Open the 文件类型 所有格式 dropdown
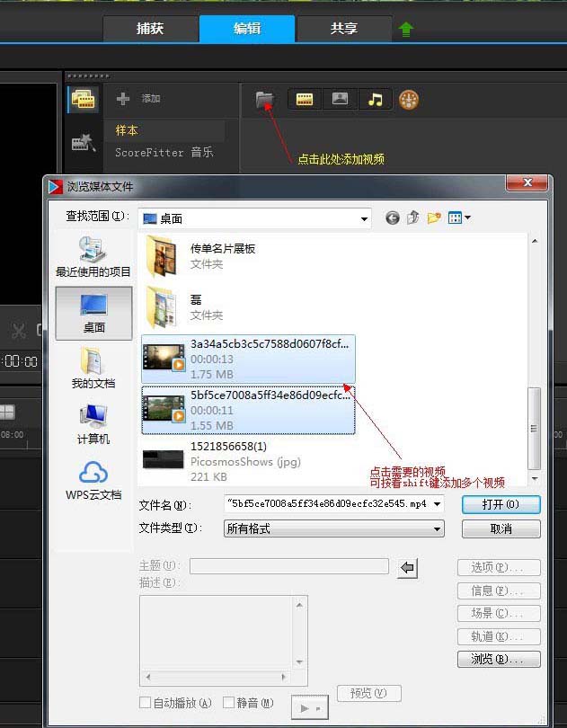Viewport: 567px width, 728px height. pos(334,528)
